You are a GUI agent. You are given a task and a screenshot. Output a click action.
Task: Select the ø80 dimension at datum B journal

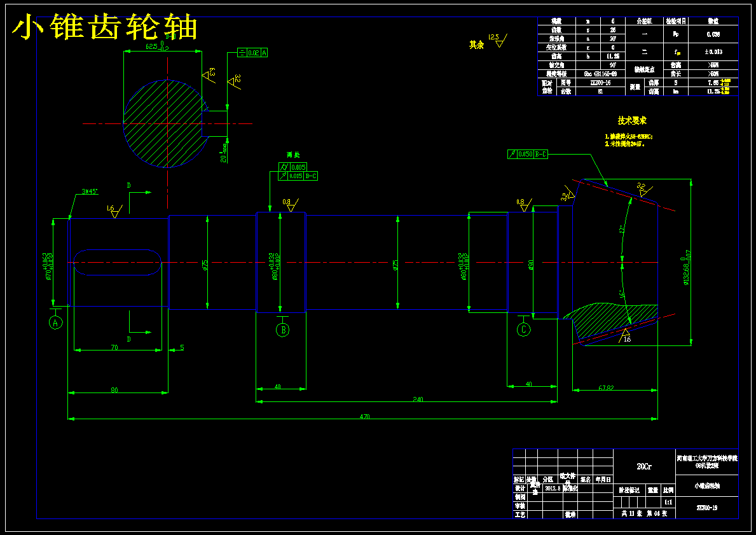pos(273,266)
